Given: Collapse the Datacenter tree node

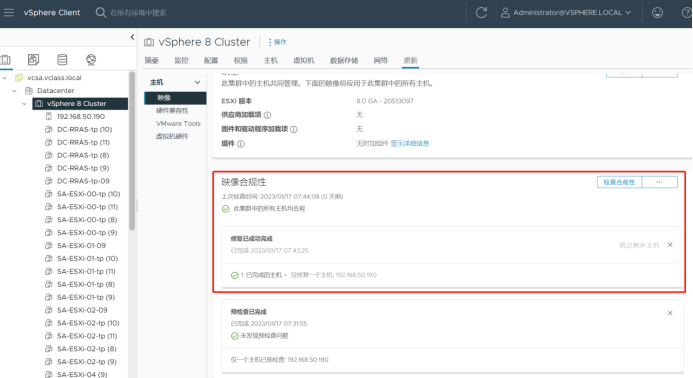Looking at the screenshot, I should pos(15,91).
